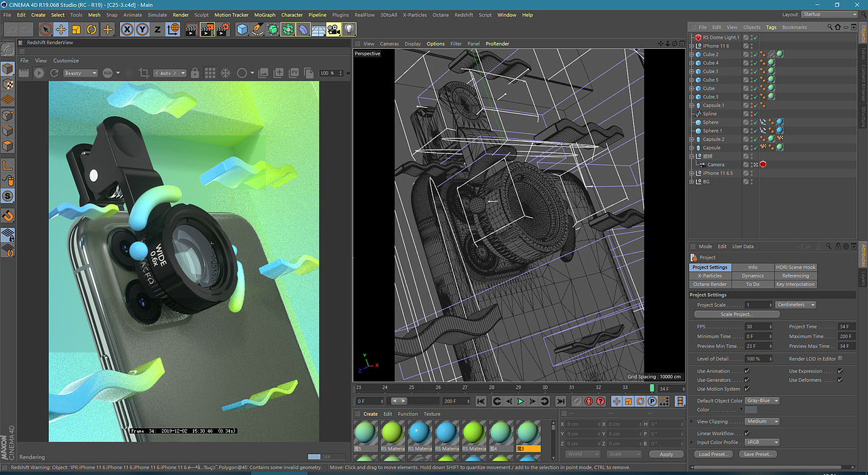Switch to the Dynamics tab
Screen dimensions: 868x475
(x=753, y=275)
